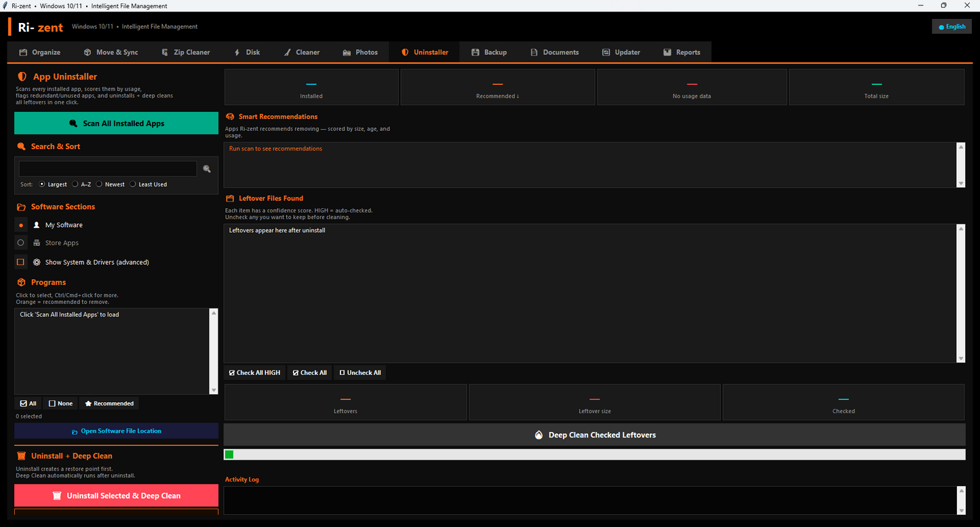980x527 pixels.
Task: Click down arrow in Programs list scrollbar
Action: [214, 390]
